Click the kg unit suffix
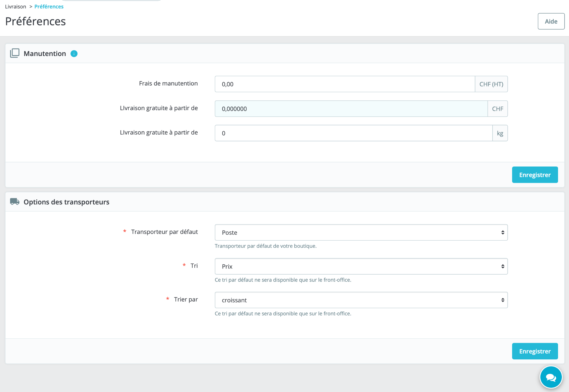The height and width of the screenshot is (392, 569). point(500,133)
